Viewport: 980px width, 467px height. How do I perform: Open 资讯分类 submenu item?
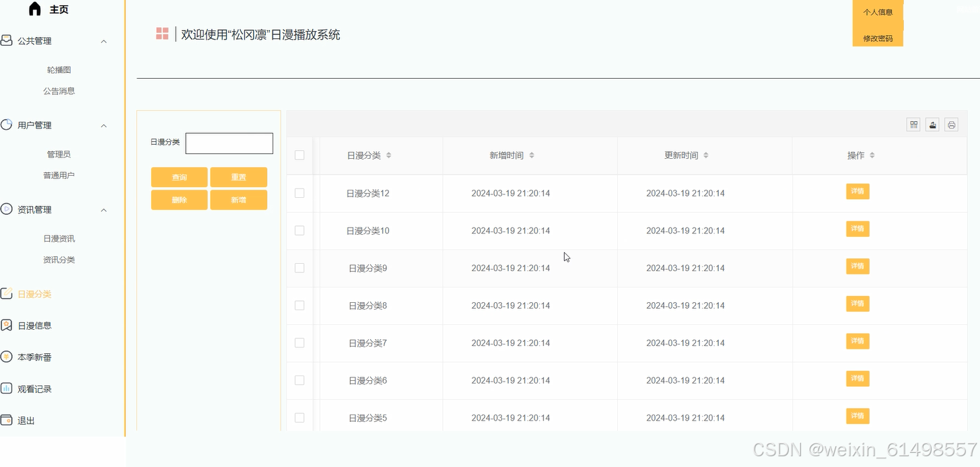[59, 260]
